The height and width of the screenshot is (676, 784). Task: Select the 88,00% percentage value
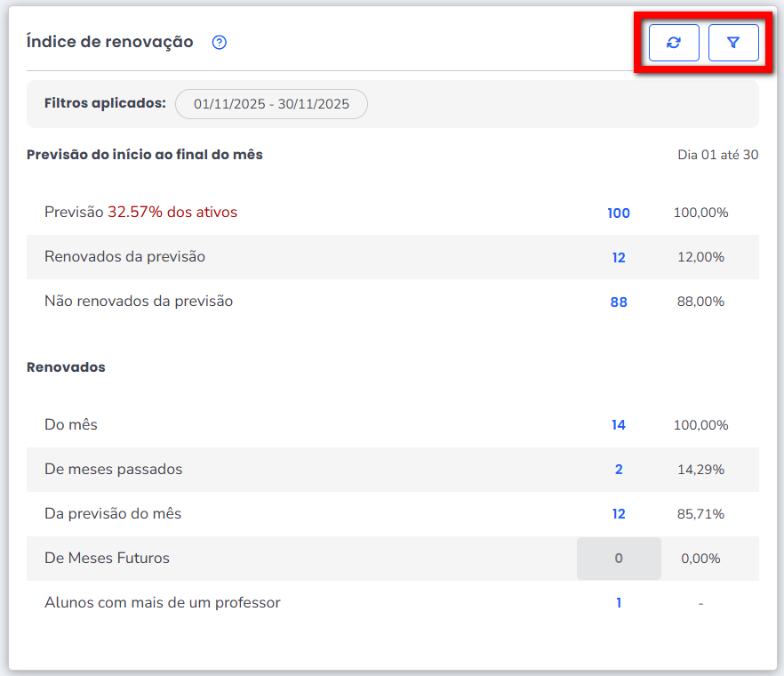(x=700, y=302)
